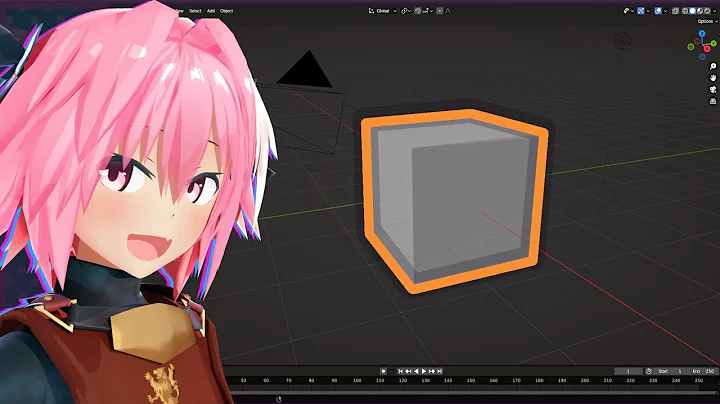Screen dimensions: 720x404
Task: Open the shading options dropdown arrow
Action: click(x=714, y=11)
